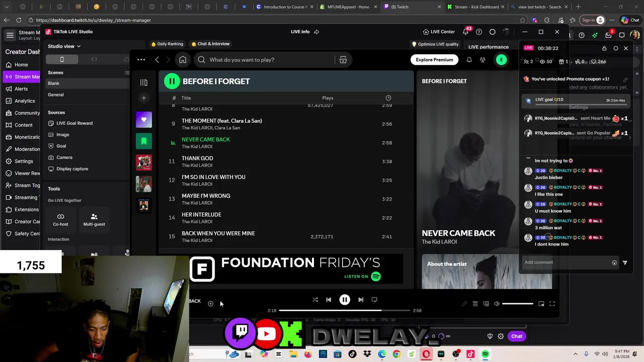Enter Spotify full screen mode
This screenshot has width=644, height=362.
click(552, 304)
